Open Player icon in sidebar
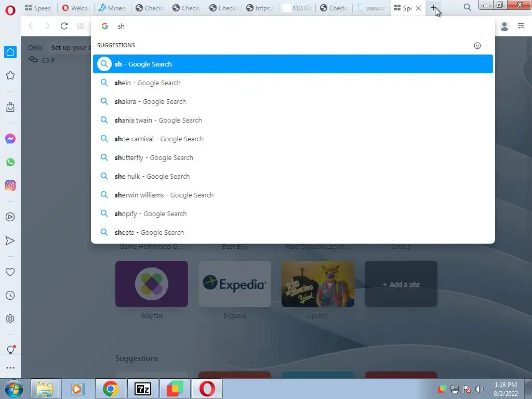 click(x=10, y=217)
